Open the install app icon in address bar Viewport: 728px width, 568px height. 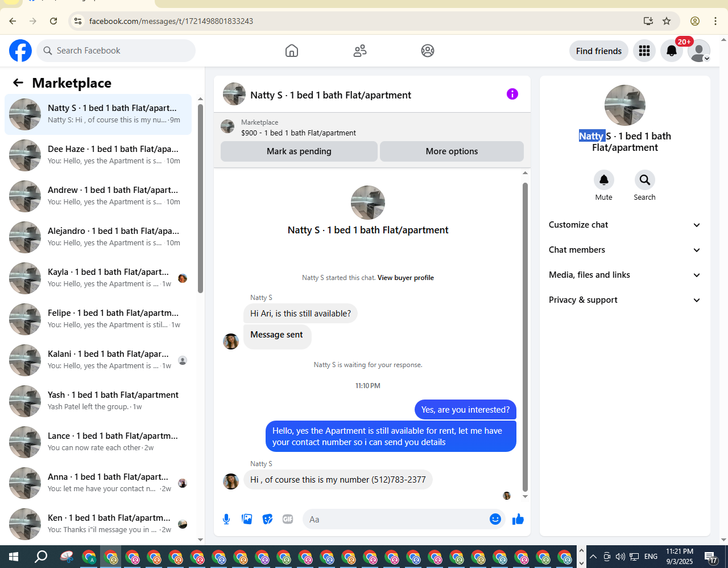648,21
